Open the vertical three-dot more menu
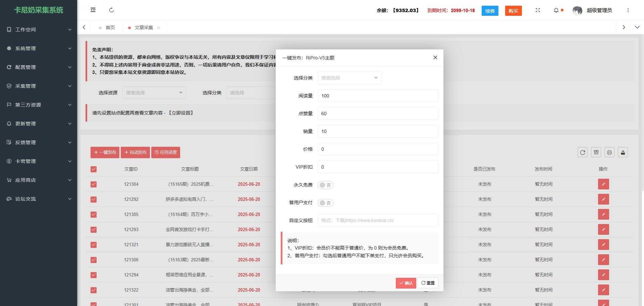Viewport: 644px width, 306px height. click(628, 10)
